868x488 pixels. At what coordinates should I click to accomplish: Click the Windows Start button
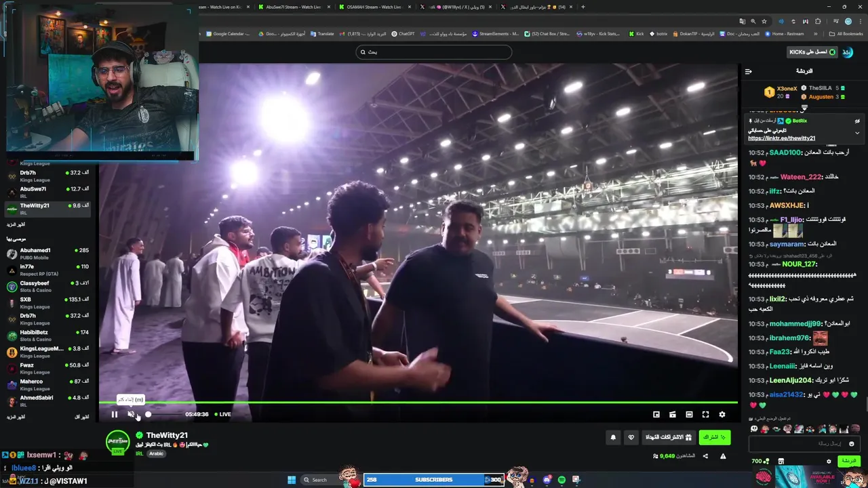292,480
